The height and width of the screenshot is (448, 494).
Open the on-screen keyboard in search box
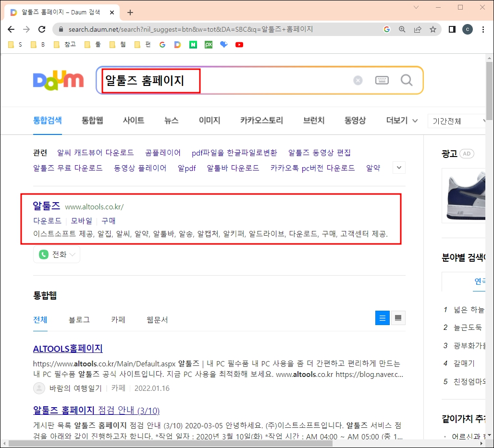(382, 80)
